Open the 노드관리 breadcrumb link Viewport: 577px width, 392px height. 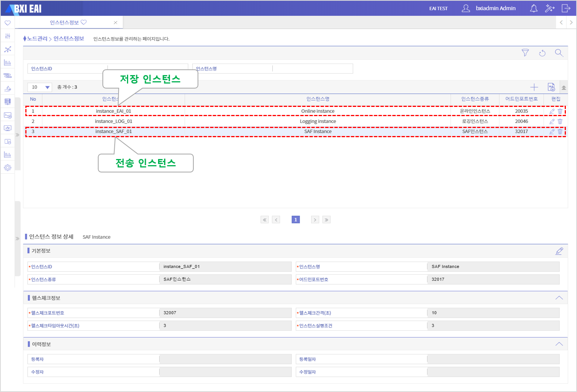pos(37,39)
